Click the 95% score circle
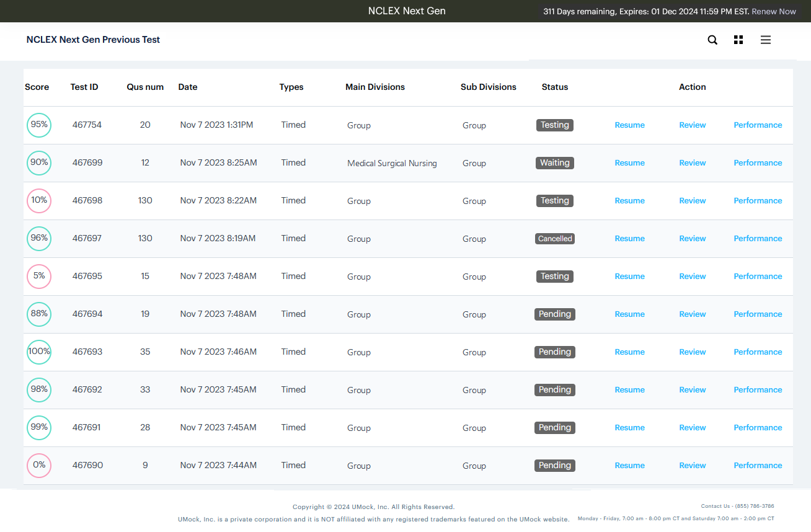 39,125
